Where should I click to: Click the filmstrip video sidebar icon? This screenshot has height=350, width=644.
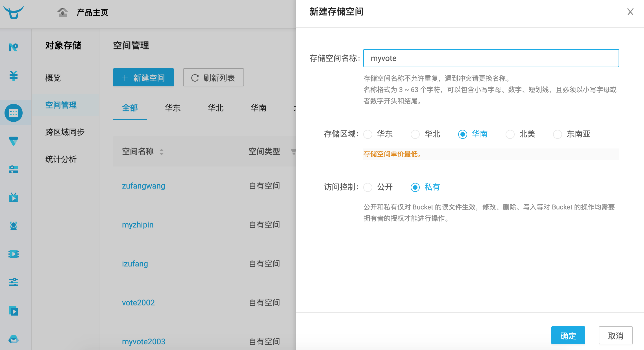[13, 254]
